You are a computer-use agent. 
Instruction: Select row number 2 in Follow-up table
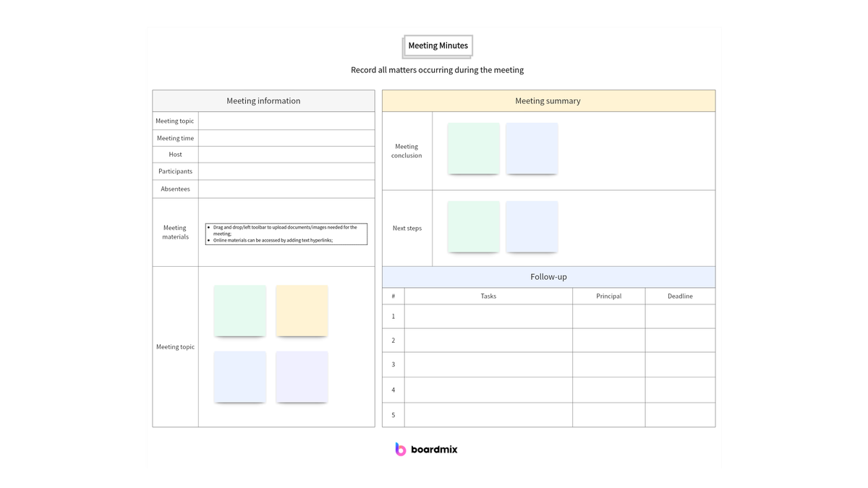393,341
